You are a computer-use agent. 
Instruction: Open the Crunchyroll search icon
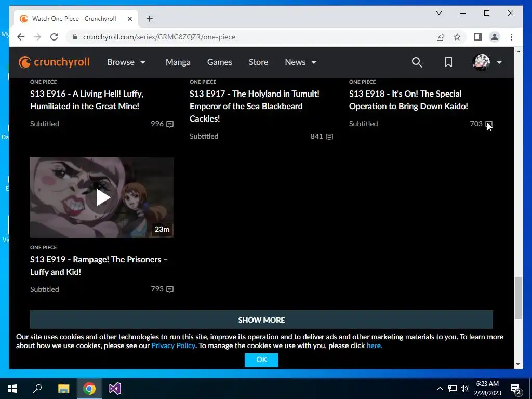point(417,62)
